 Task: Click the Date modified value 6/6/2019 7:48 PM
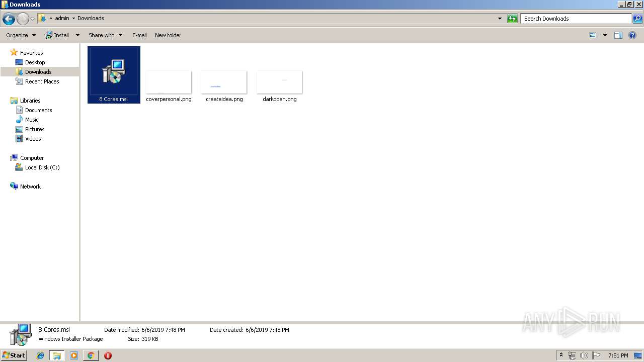(x=163, y=330)
